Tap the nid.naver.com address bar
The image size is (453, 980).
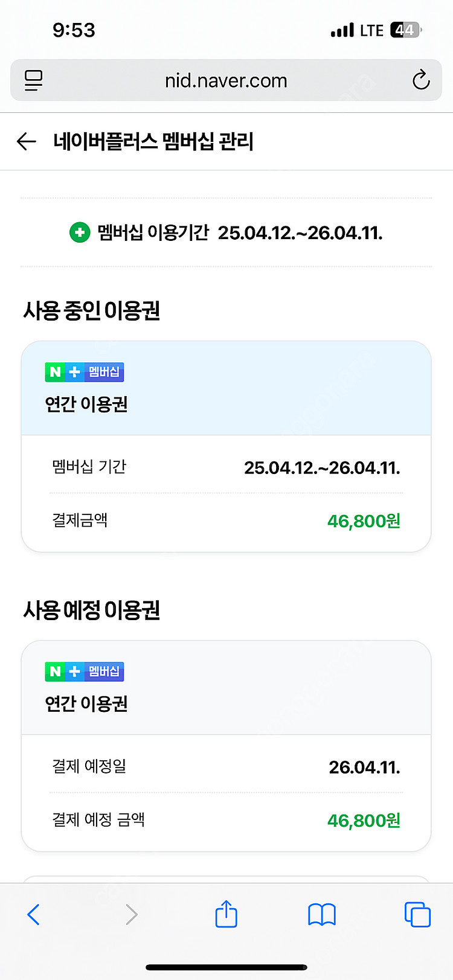pyautogui.click(x=226, y=80)
